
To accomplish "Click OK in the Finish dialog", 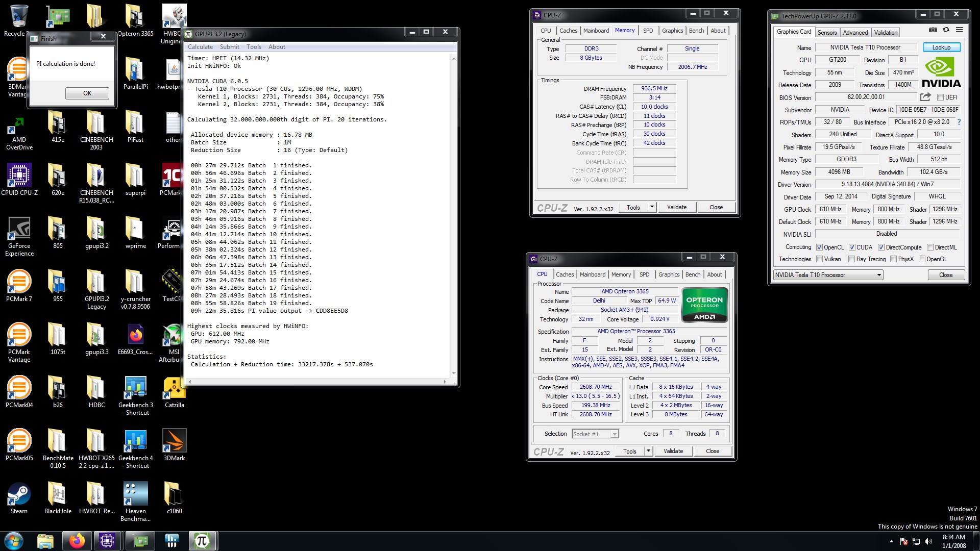I will tap(87, 93).
